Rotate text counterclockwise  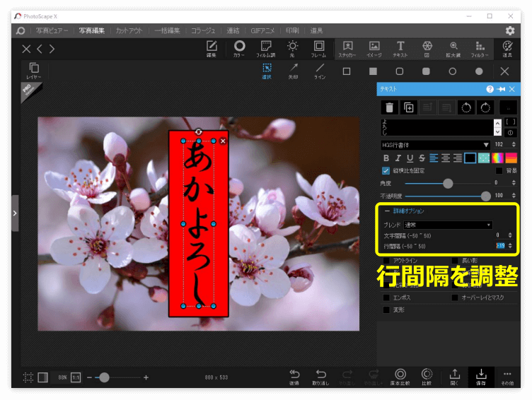click(x=466, y=108)
